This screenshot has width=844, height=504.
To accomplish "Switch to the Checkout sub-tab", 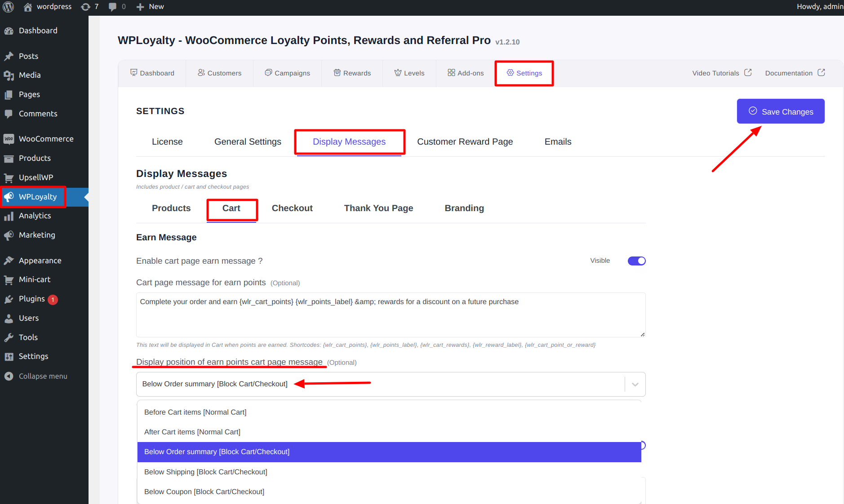I will (x=292, y=208).
